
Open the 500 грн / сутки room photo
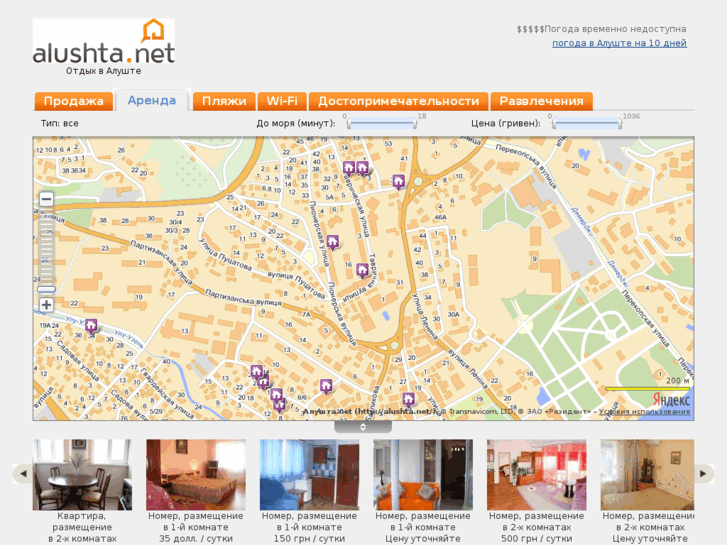[536, 474]
